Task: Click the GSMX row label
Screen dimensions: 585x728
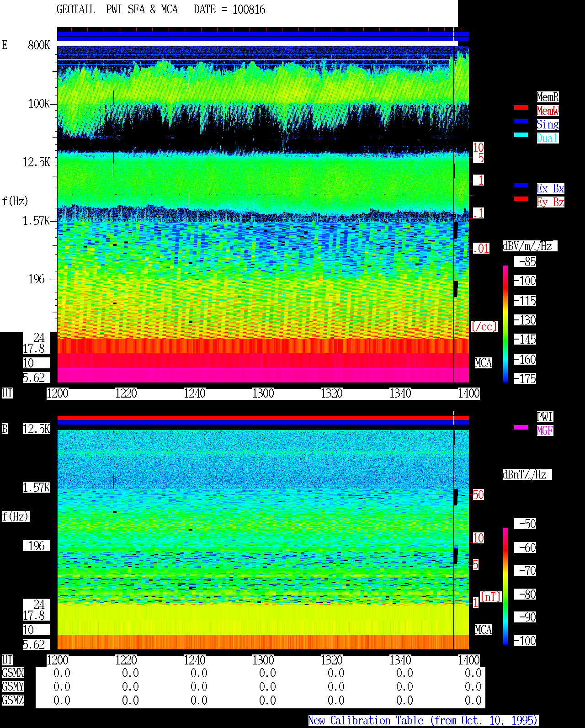Action: coord(13,673)
